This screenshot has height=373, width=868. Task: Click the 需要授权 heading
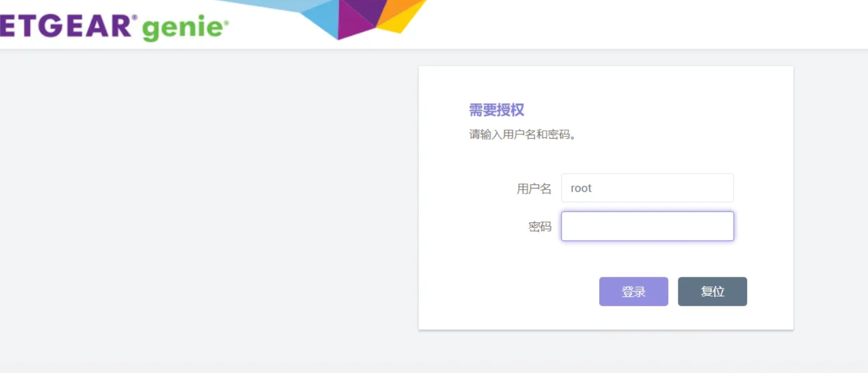click(497, 110)
